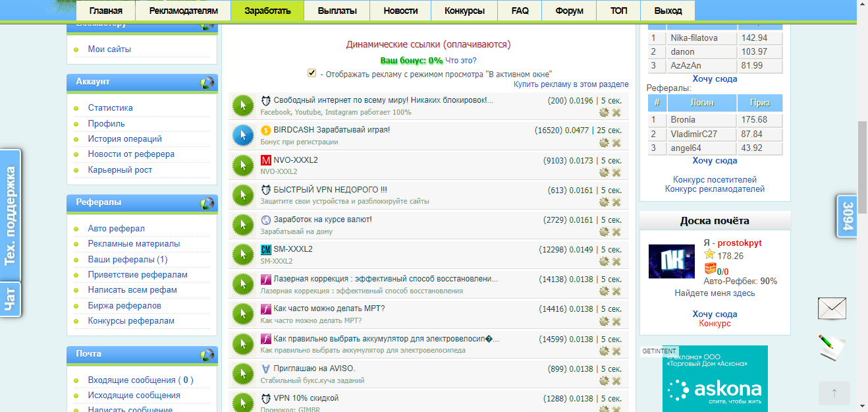Screen dimensions: 868x412
Task: Open the Рекламодателям menu item
Action: pos(183,11)
